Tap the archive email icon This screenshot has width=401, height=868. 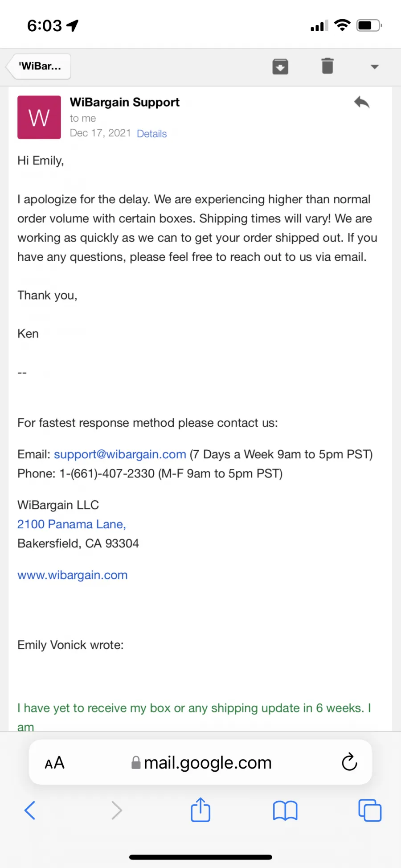(x=280, y=66)
